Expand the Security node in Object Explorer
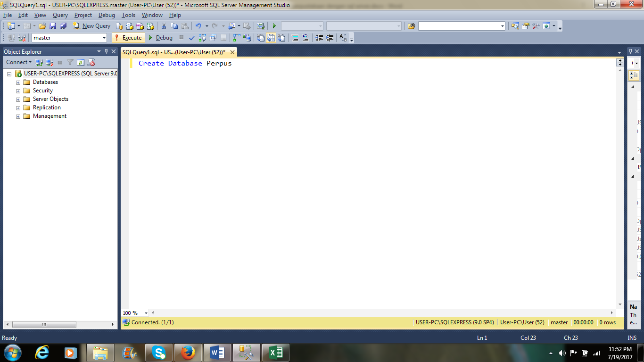 tap(17, 90)
